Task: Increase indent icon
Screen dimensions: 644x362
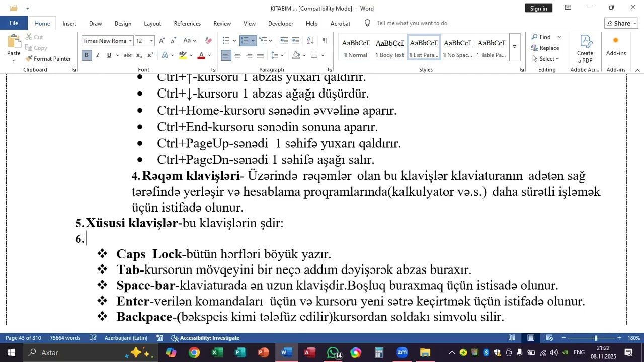Action: (295, 41)
